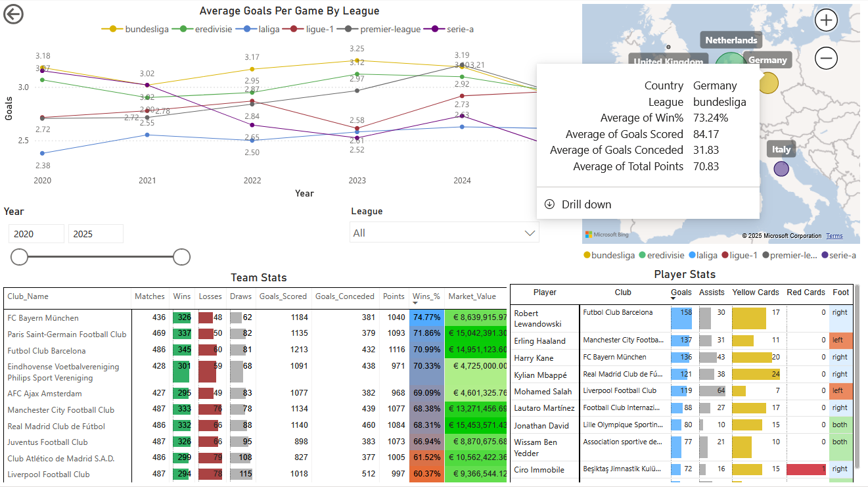The width and height of the screenshot is (868, 487).
Task: Sort Player Stats by Goals column
Action: [x=681, y=292]
